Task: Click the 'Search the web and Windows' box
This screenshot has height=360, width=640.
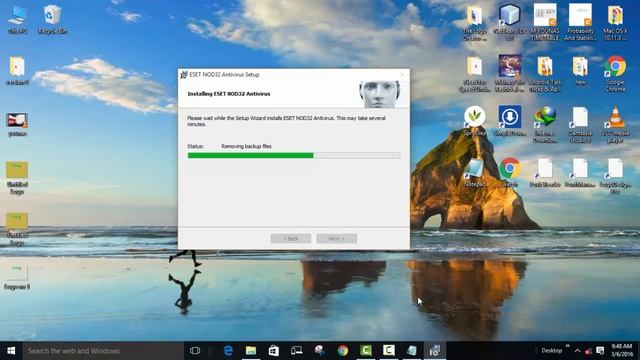Action: 103,351
